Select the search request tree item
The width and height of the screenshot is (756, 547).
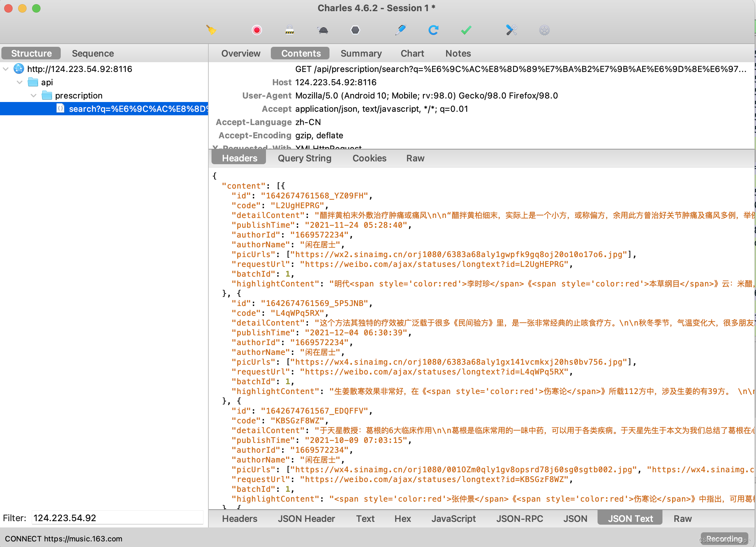tap(136, 109)
